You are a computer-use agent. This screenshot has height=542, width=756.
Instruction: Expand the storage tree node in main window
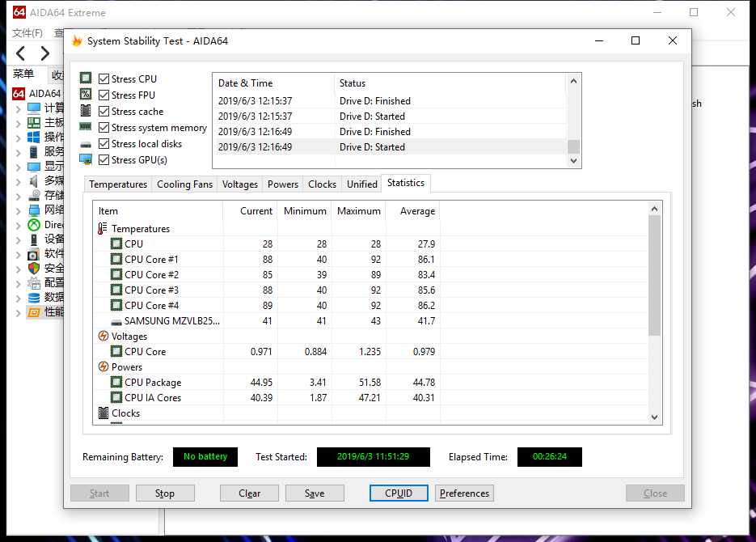pos(19,197)
